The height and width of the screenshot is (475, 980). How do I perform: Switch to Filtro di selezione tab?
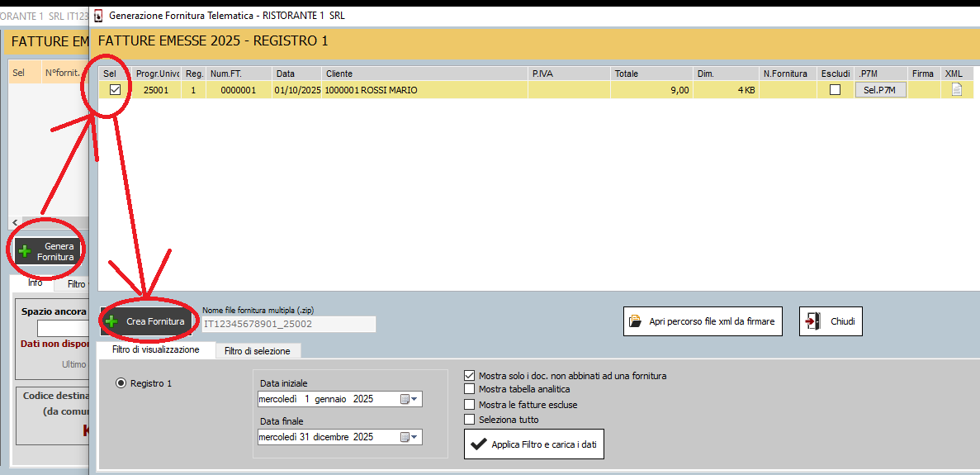[x=257, y=351]
